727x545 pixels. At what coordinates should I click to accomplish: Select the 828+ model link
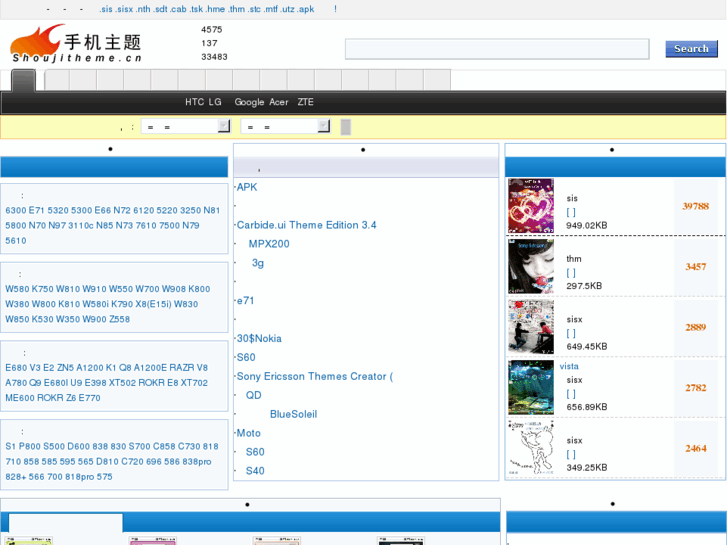pos(16,477)
